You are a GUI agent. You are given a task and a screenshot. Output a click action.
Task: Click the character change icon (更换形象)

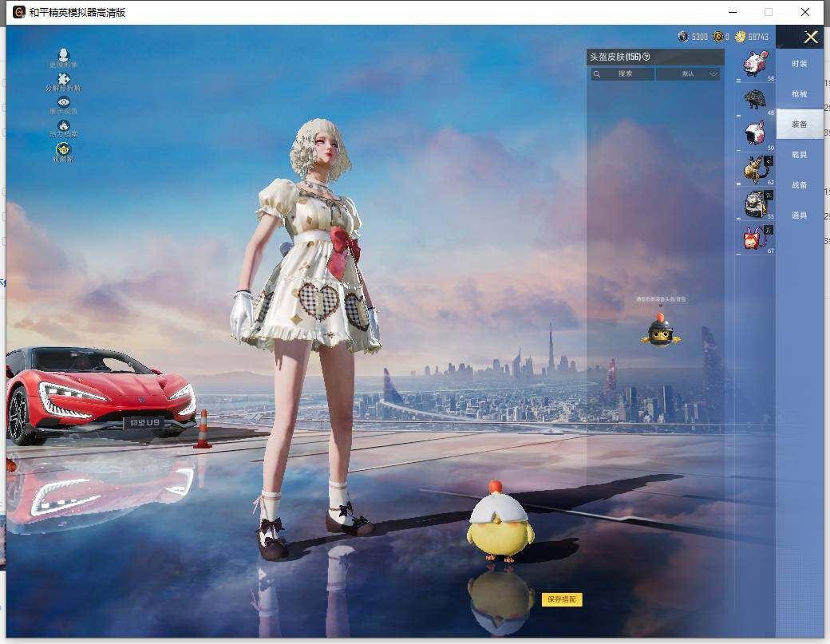[64, 56]
